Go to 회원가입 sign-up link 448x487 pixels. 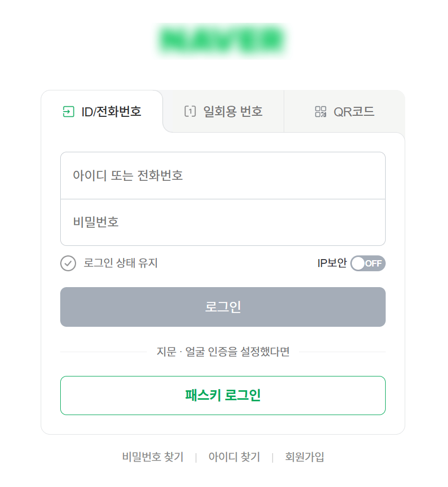point(305,457)
